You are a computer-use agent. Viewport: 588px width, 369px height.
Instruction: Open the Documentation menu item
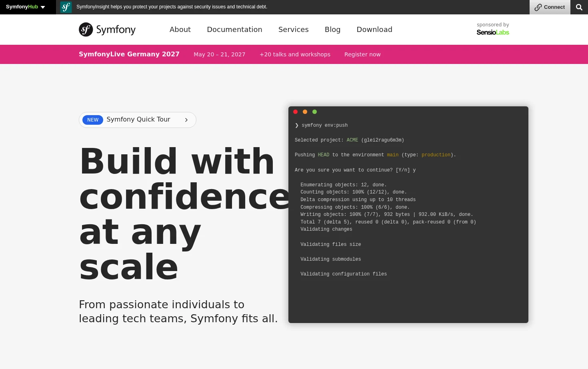pos(234,30)
